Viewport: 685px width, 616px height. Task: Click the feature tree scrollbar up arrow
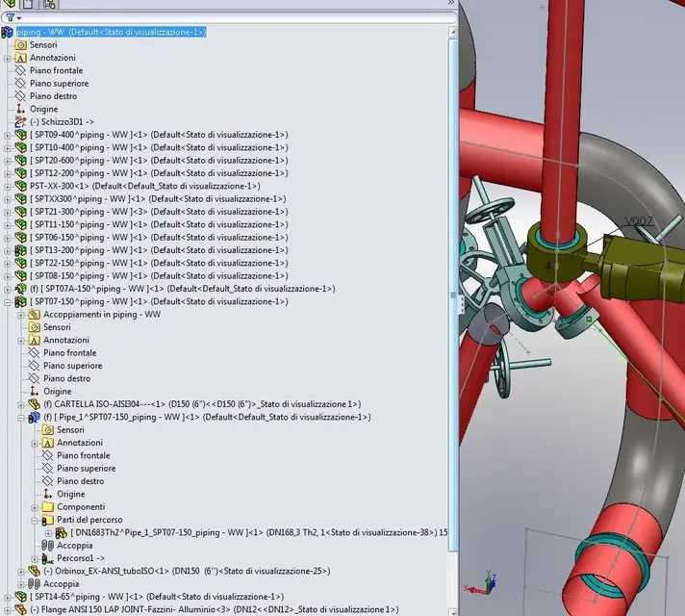pyautogui.click(x=453, y=32)
